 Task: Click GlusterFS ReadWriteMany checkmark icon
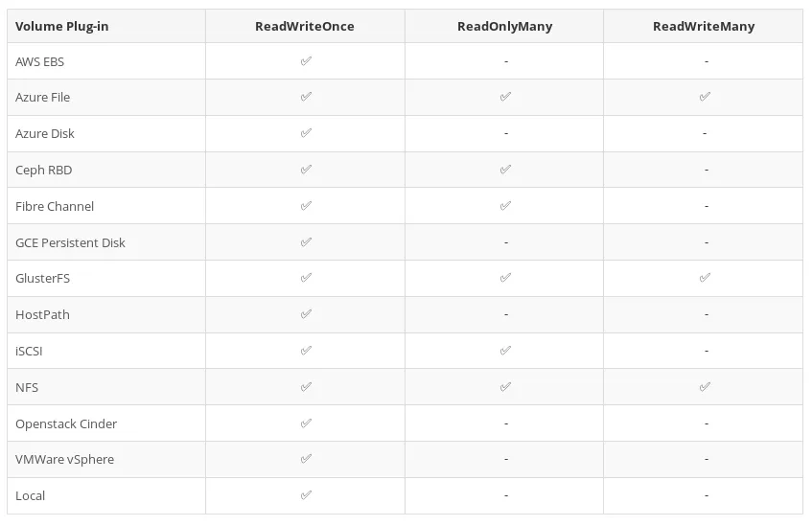point(705,278)
